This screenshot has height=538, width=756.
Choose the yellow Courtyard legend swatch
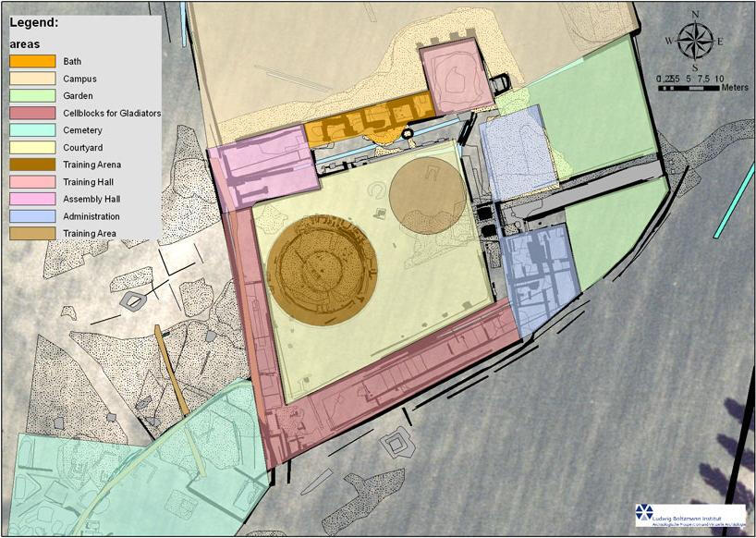tap(33, 148)
